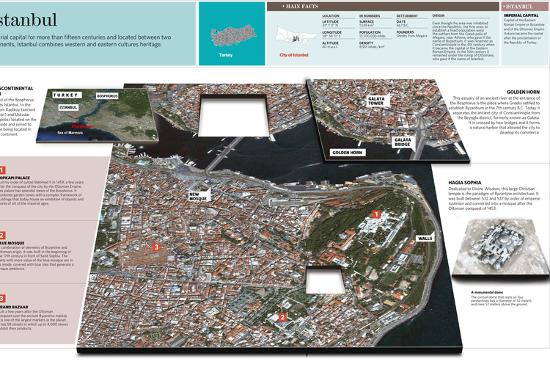Click the Golden Horn heading text

click(523, 92)
